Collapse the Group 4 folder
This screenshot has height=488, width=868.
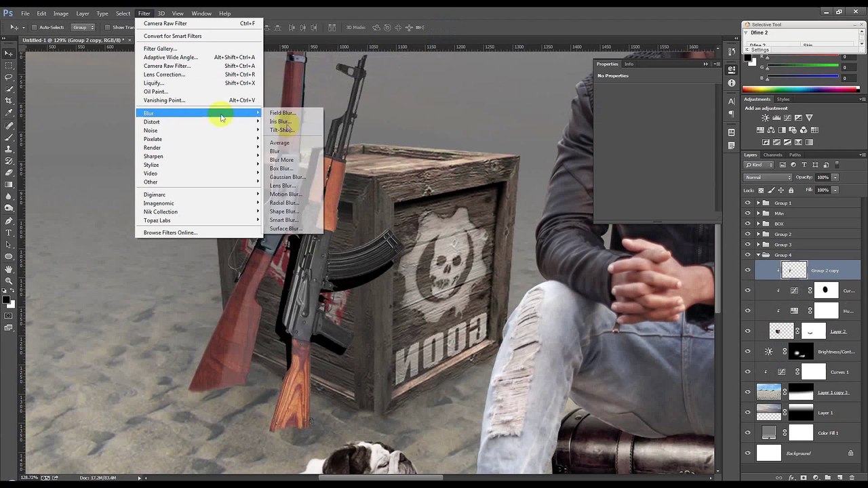tap(758, 255)
